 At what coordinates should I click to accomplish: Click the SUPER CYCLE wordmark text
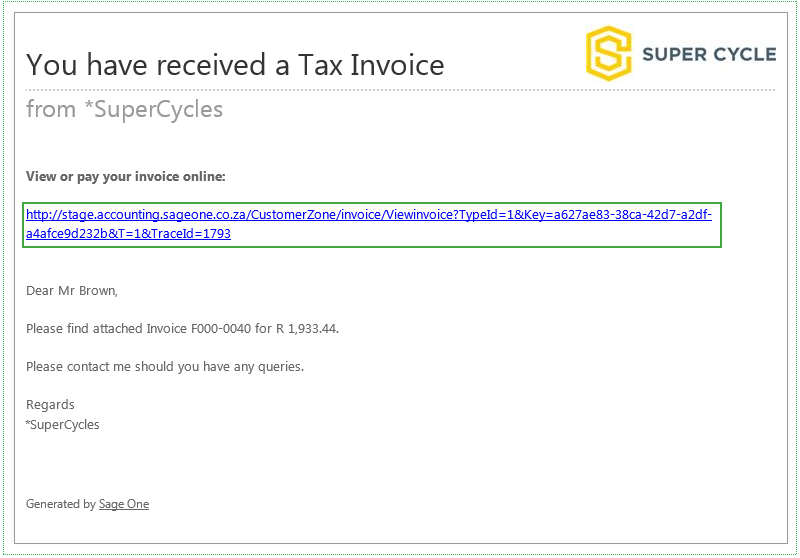click(709, 55)
